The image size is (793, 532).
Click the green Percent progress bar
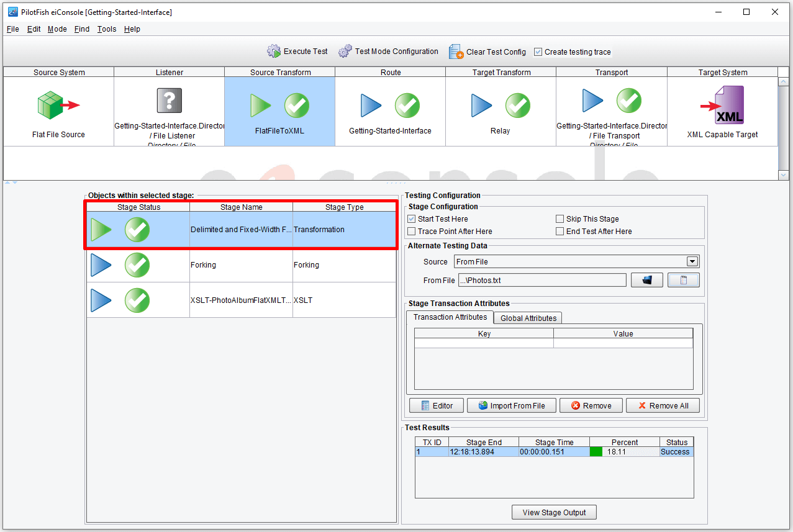point(596,452)
